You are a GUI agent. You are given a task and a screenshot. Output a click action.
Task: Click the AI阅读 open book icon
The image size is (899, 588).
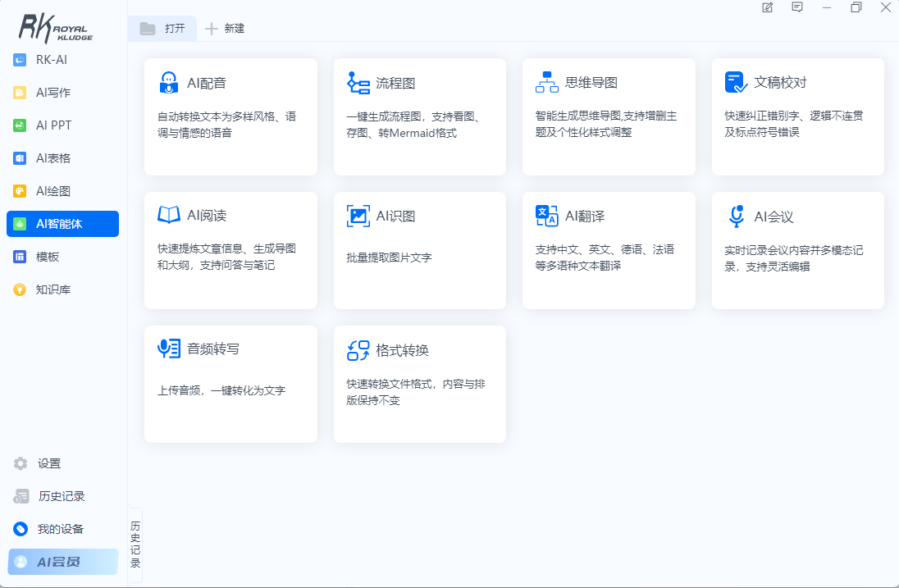point(169,215)
